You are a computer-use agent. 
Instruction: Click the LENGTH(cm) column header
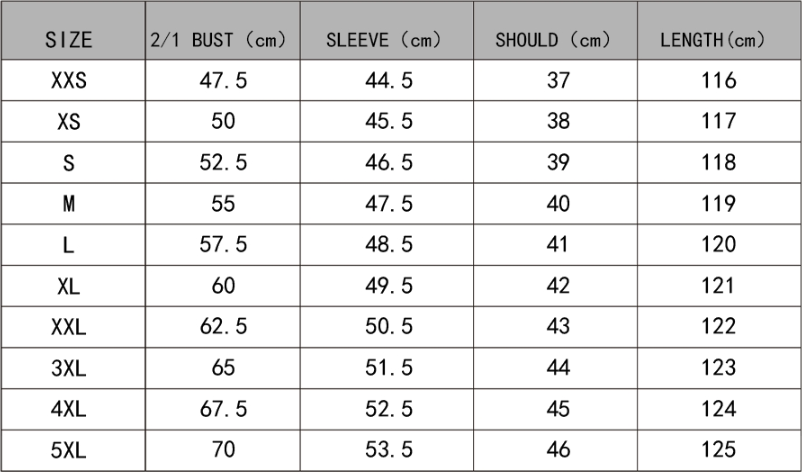pos(713,41)
